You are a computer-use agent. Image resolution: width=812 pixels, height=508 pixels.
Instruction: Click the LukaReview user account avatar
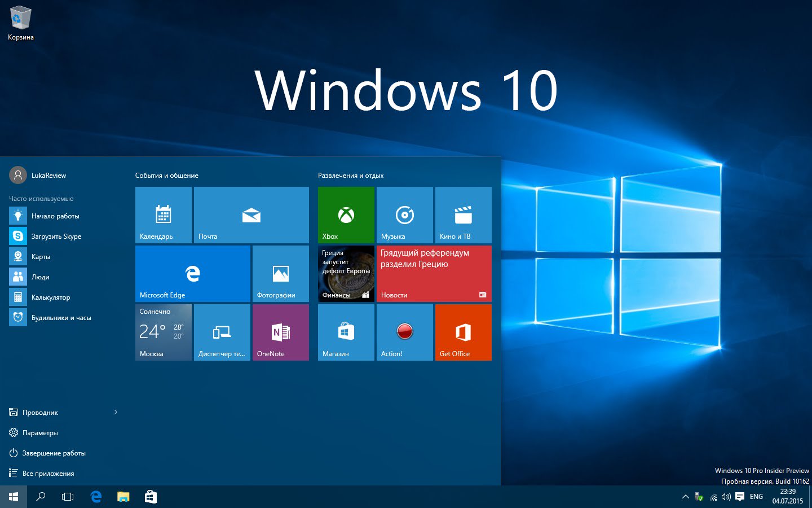tap(18, 175)
